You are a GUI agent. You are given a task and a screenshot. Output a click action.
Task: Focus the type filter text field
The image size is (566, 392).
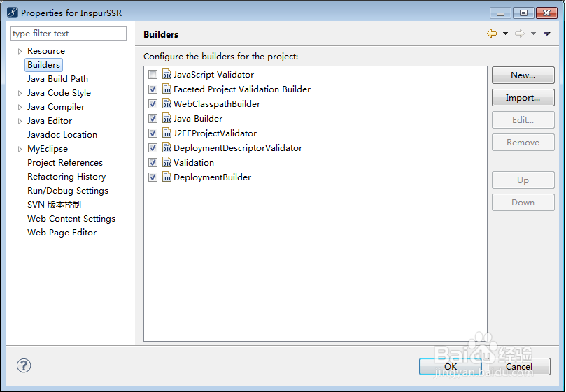coord(69,33)
